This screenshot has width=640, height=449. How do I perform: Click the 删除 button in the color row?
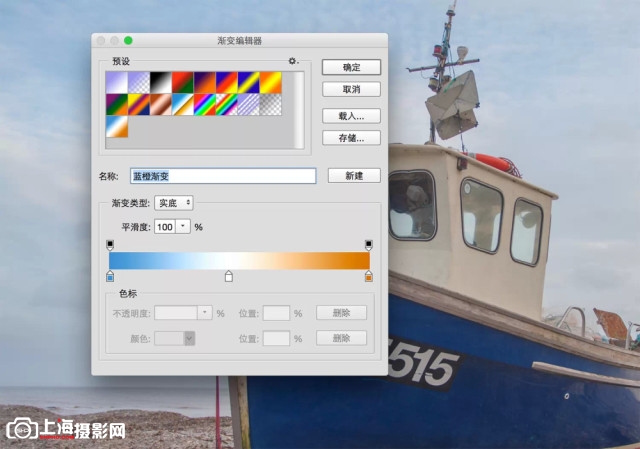coord(342,338)
